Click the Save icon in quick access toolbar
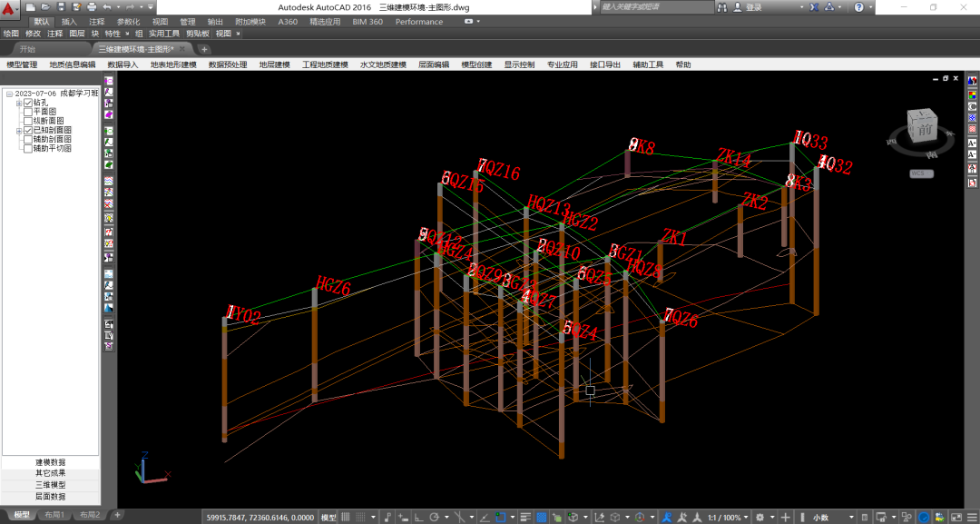980x524 pixels. pyautogui.click(x=62, y=7)
